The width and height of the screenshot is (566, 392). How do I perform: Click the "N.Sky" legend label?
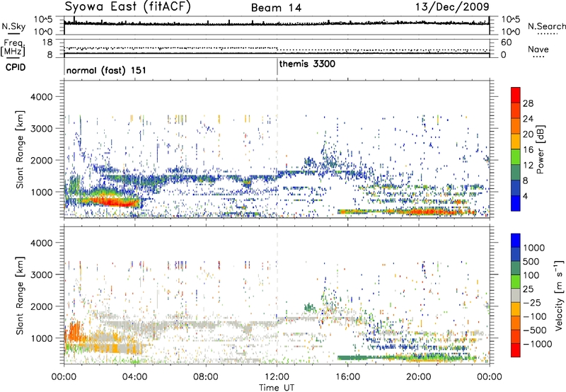pyautogui.click(x=13, y=26)
